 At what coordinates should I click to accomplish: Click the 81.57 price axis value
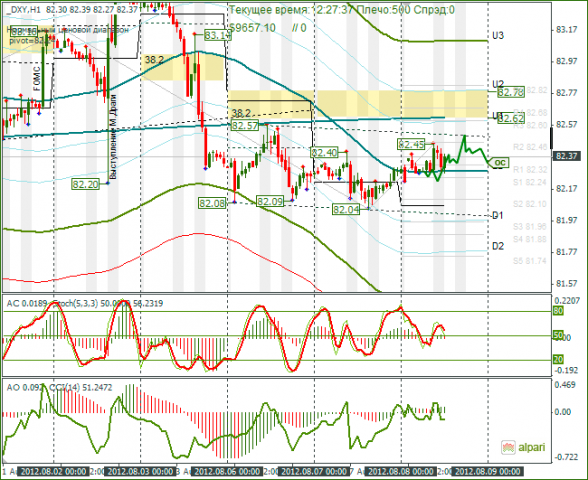tap(567, 284)
